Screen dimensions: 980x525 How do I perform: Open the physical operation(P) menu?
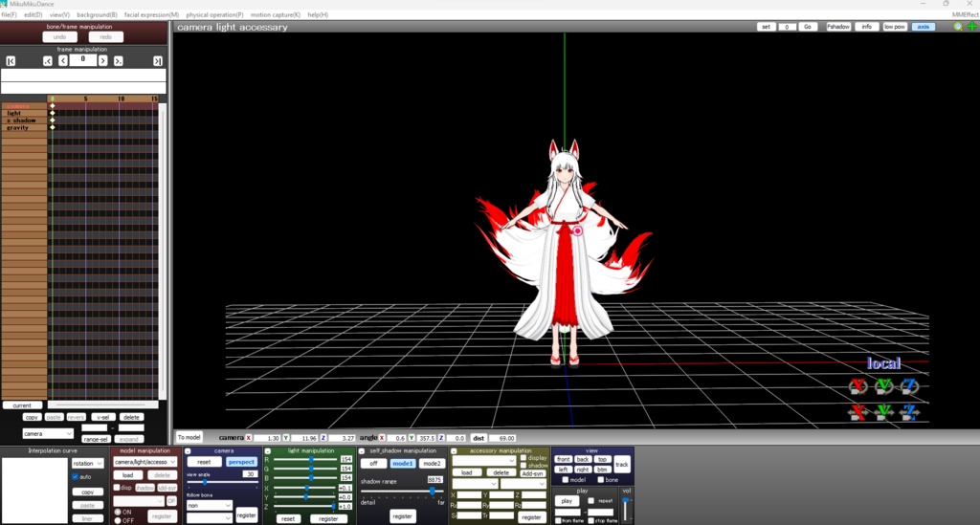click(x=214, y=14)
